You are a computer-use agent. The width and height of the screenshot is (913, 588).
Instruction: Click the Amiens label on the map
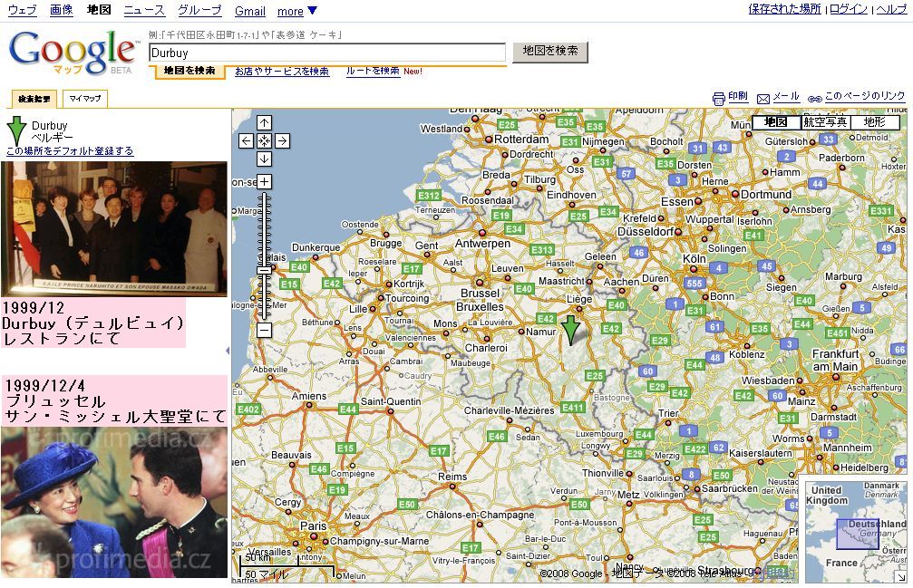(309, 396)
